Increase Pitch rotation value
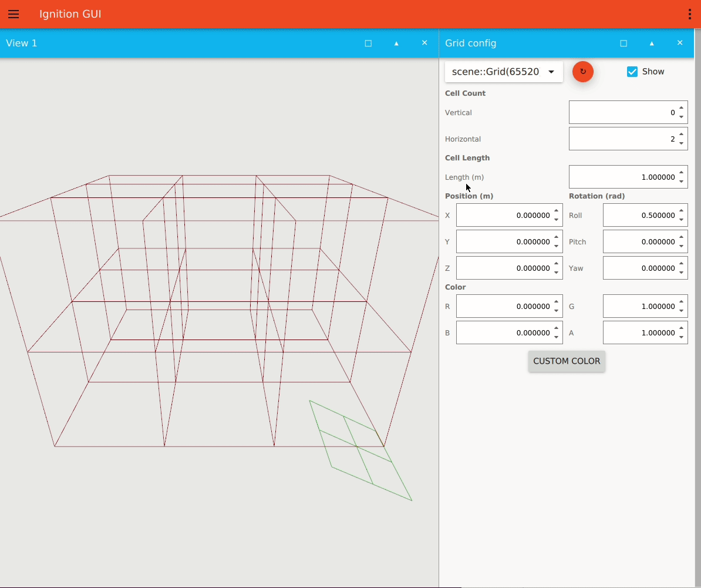Screen dimensions: 701x588 tap(681, 237)
